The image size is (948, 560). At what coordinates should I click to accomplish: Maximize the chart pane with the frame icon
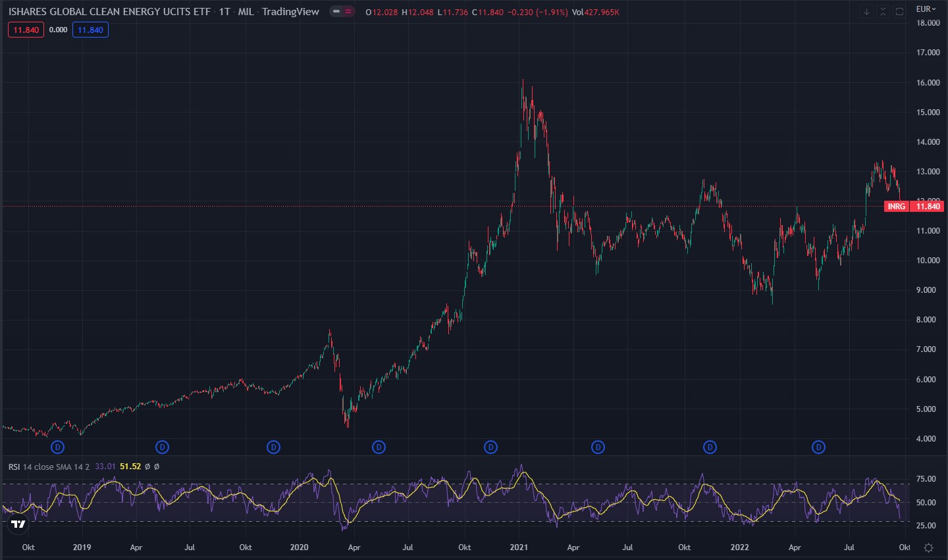pyautogui.click(x=900, y=12)
